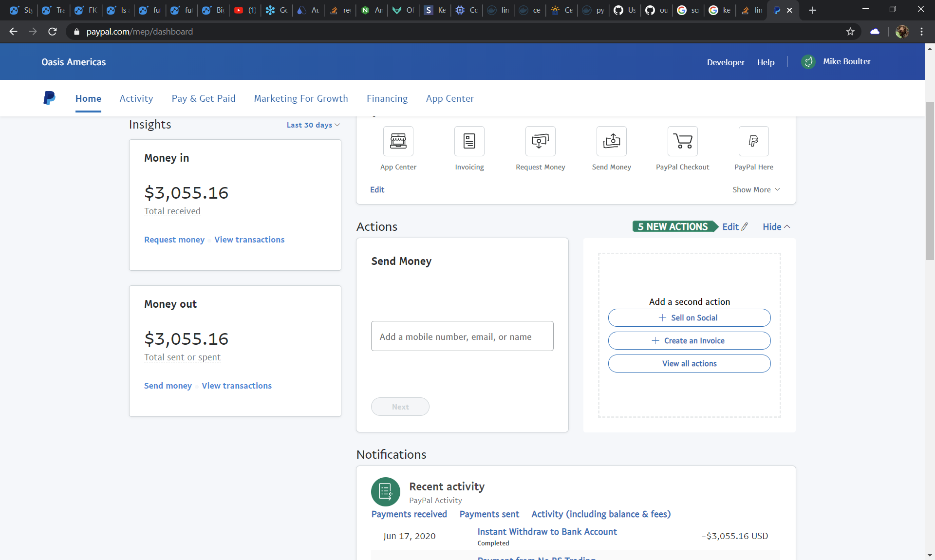Open the PayPal Checkout cart icon
Image resolution: width=935 pixels, height=560 pixels.
pos(683,141)
